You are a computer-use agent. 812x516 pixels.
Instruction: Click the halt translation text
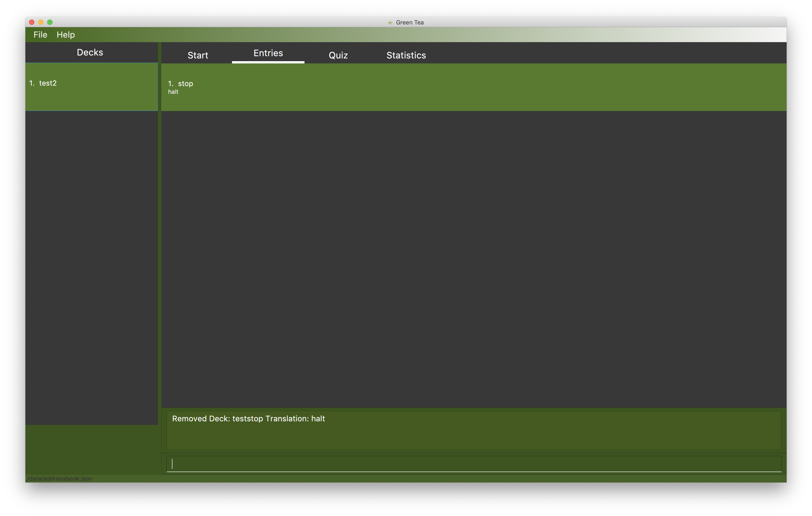tap(173, 92)
